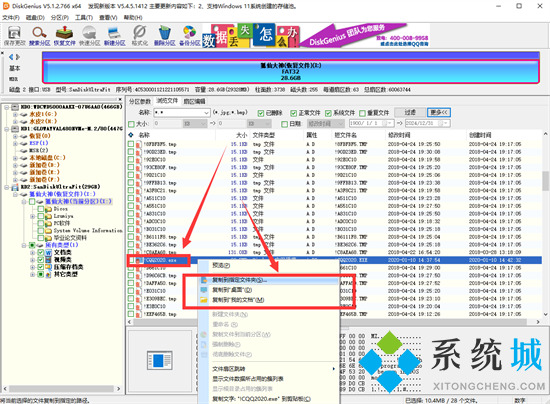This screenshot has width=550, height=404.
Task: Toggle the 已删除 (deleted) filter checkbox
Action: 261,113
